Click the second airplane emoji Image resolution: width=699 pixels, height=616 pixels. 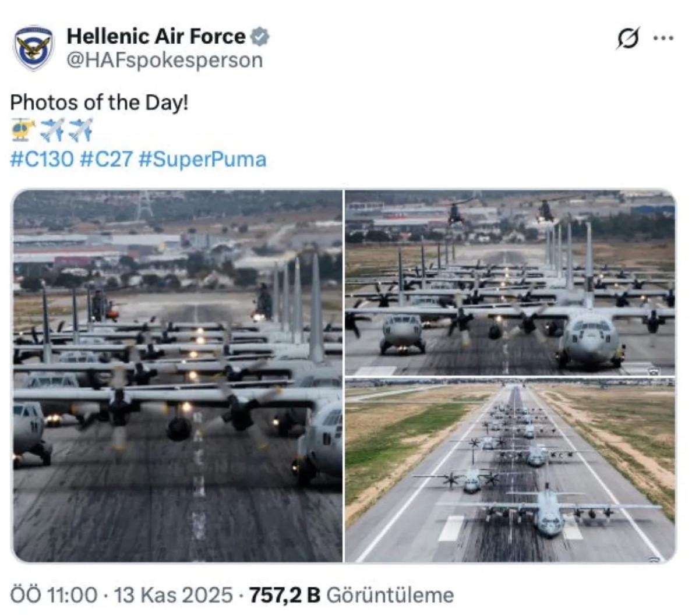(80, 130)
